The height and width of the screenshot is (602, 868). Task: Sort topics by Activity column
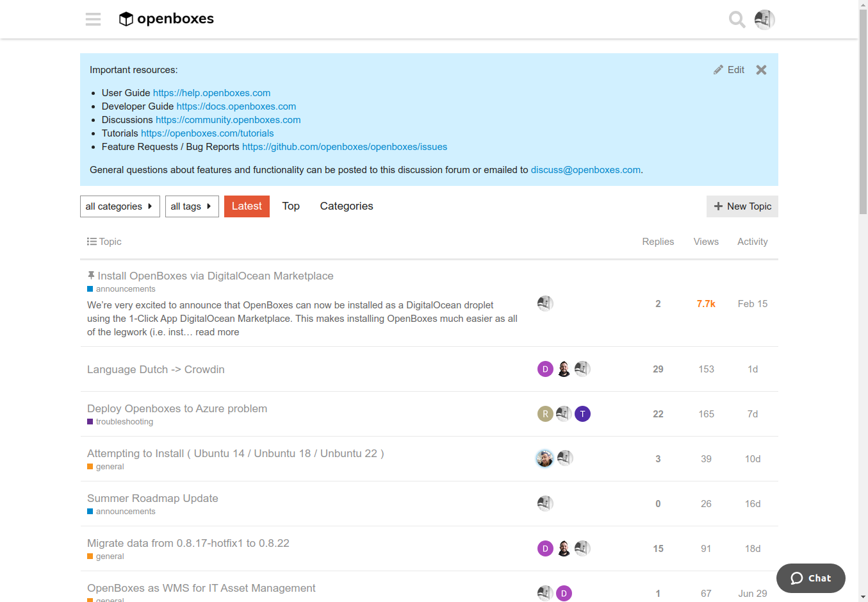point(753,242)
